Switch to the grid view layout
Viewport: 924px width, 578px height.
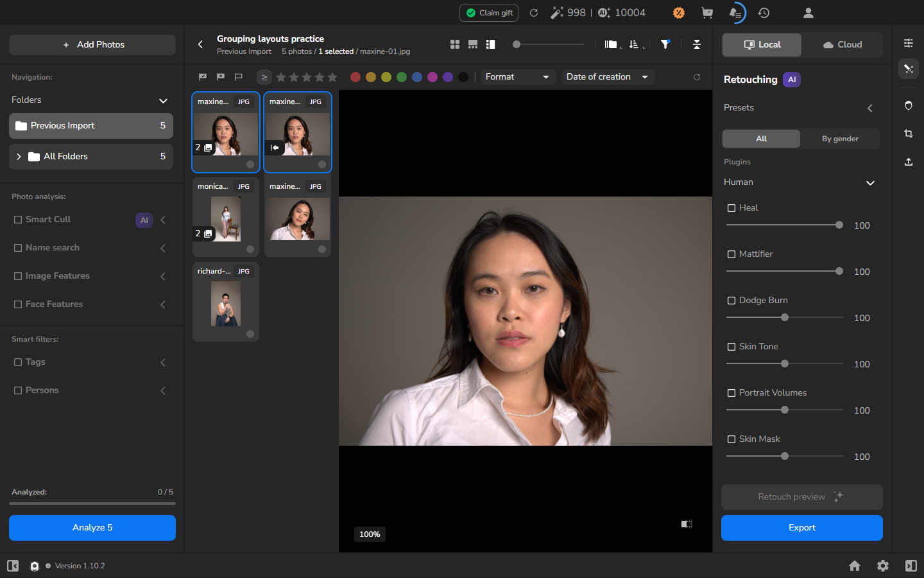click(x=455, y=44)
